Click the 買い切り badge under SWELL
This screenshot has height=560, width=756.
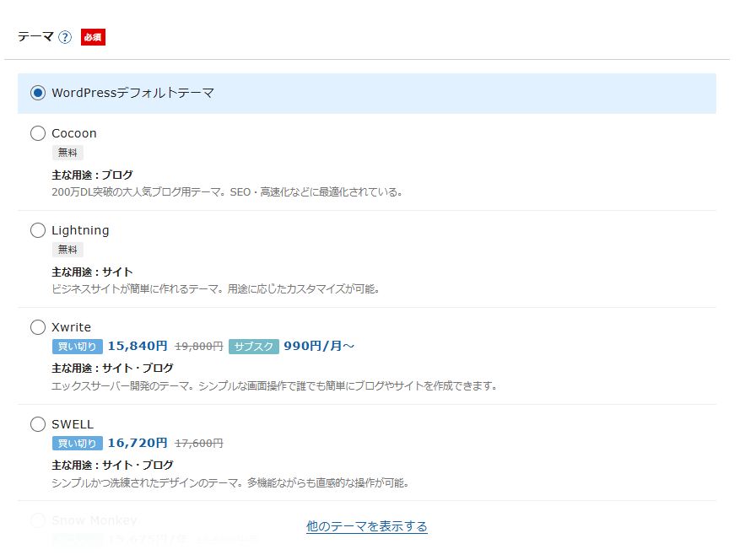pyautogui.click(x=77, y=444)
